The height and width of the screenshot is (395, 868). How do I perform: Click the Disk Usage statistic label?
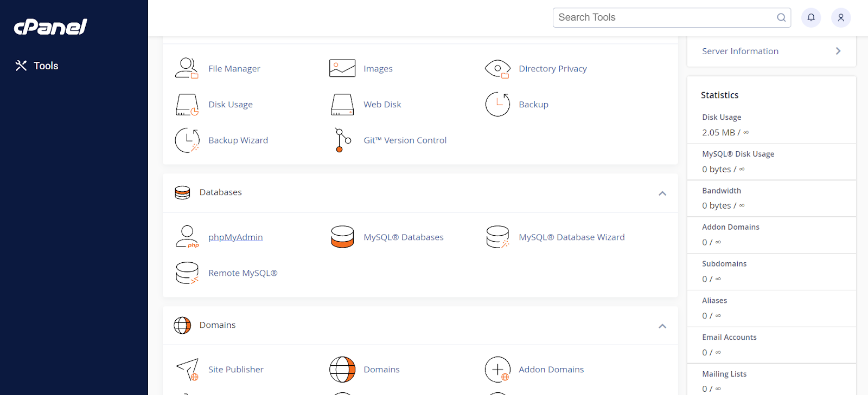[x=722, y=118]
